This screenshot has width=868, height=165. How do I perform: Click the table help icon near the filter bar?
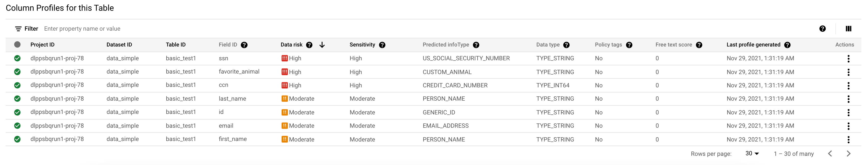(x=822, y=29)
